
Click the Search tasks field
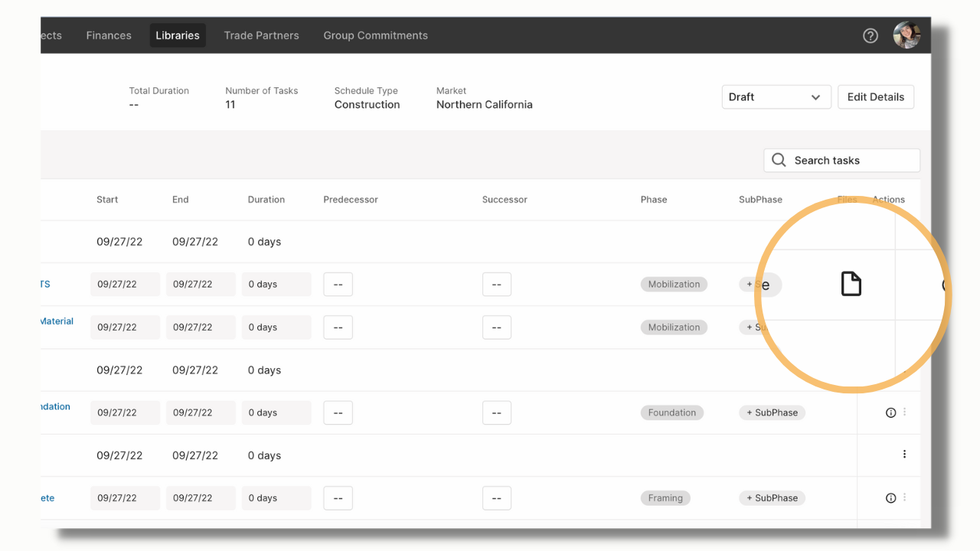841,160
